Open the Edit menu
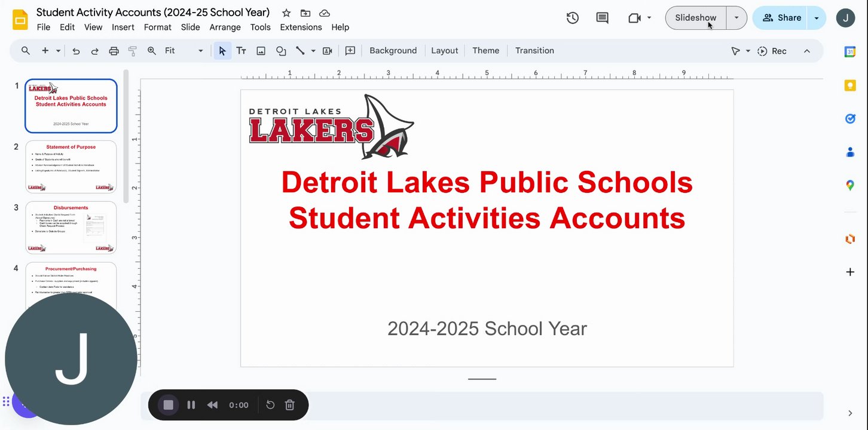868x430 pixels. point(68,27)
